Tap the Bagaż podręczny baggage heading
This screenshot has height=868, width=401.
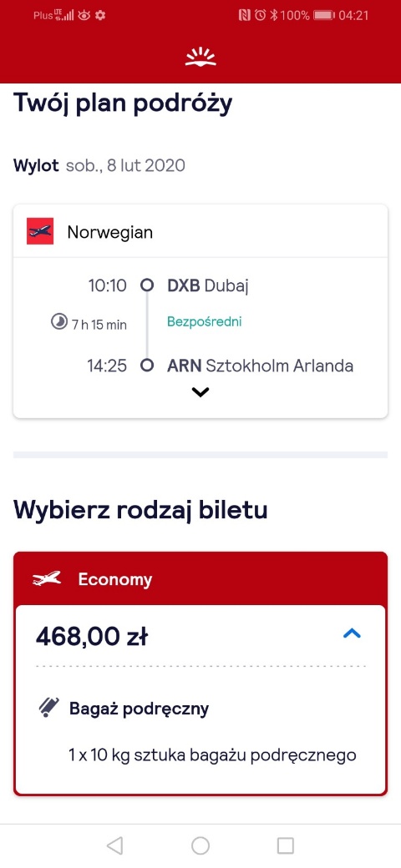point(139,709)
